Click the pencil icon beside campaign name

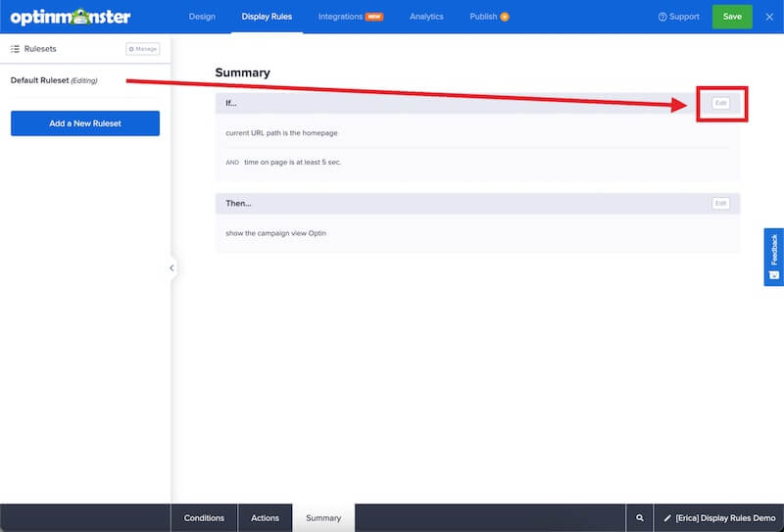(667, 518)
